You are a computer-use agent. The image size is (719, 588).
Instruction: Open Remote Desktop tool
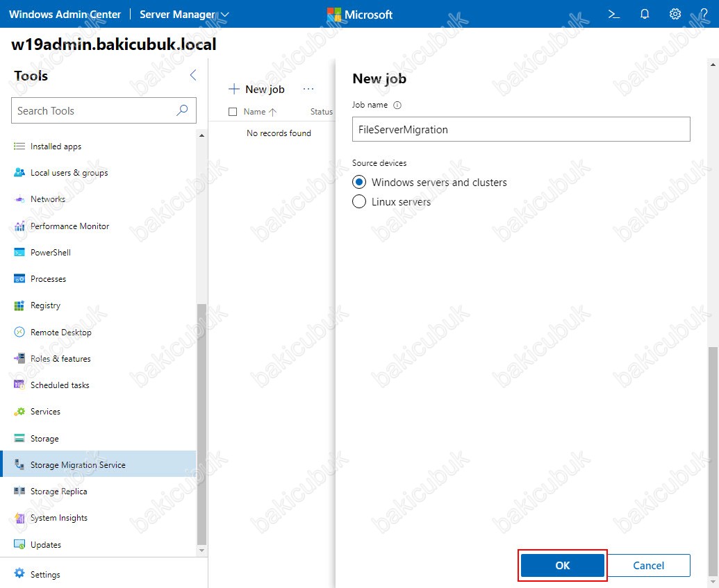point(99,332)
